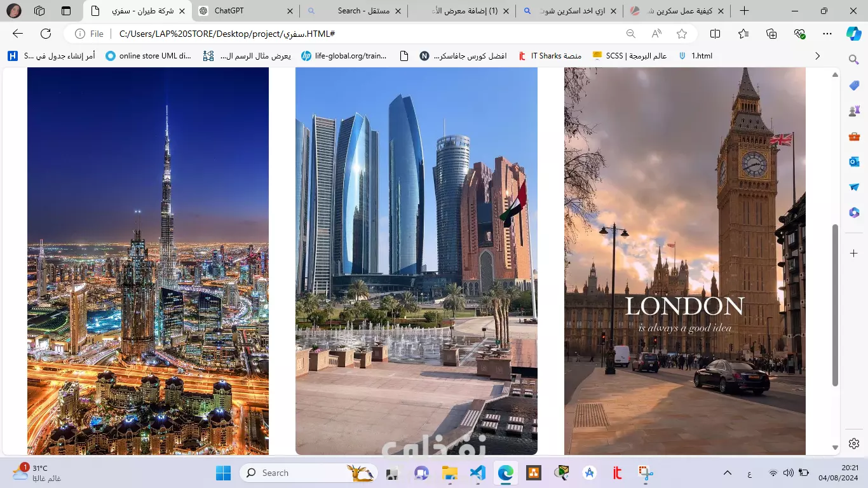Open the يعرض مثال الرسم bookmark
The image size is (868, 488).
point(247,56)
